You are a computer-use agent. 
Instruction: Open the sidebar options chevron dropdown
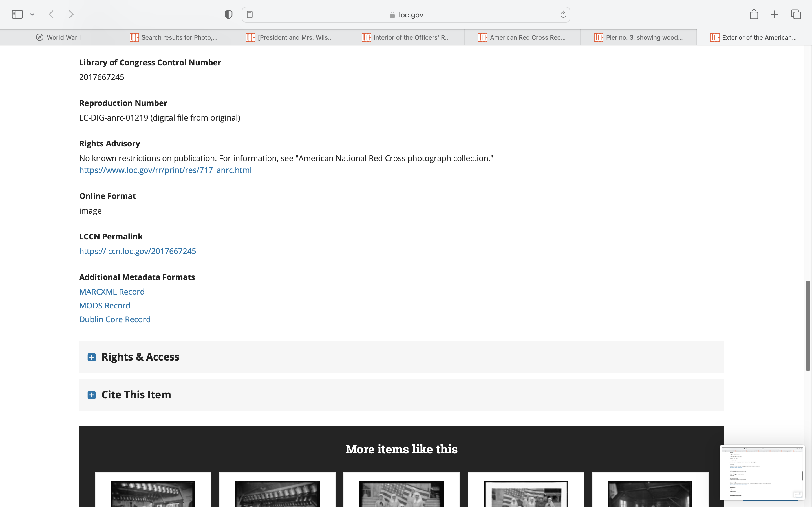pos(32,14)
